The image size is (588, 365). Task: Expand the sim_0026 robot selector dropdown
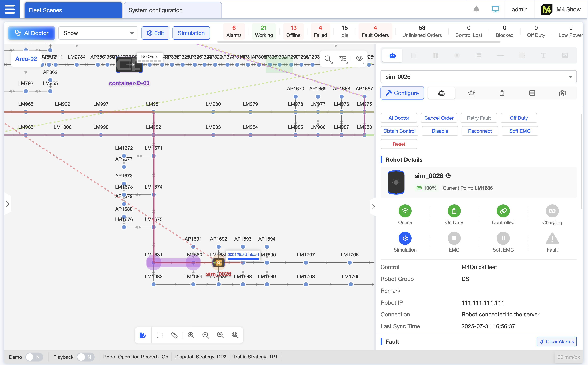pyautogui.click(x=478, y=77)
